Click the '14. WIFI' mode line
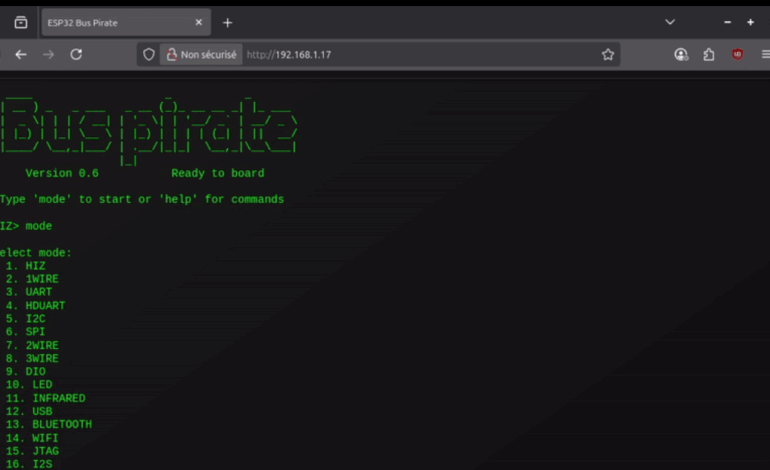 pos(32,438)
